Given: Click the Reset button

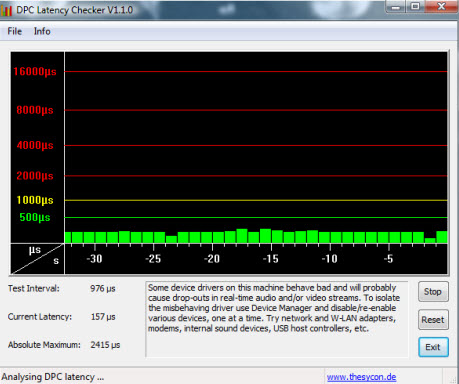Looking at the screenshot, I should (x=433, y=320).
